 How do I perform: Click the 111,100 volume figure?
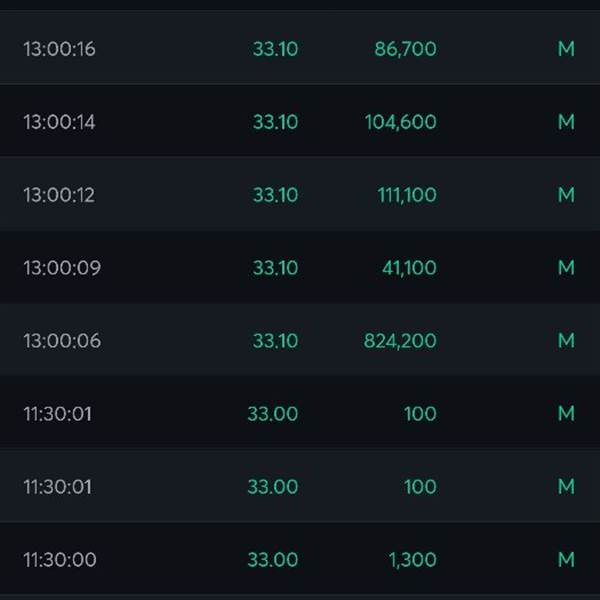(407, 195)
